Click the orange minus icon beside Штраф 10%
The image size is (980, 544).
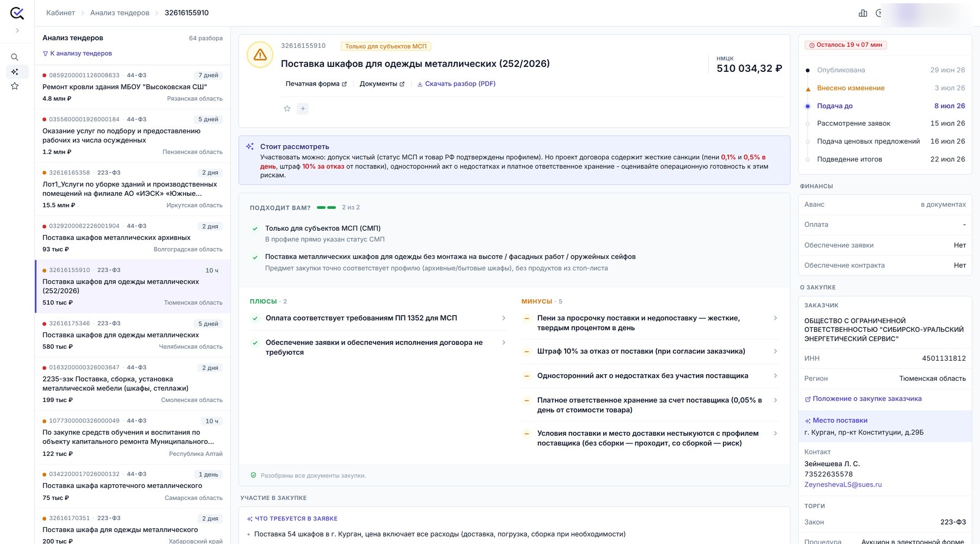click(x=526, y=351)
